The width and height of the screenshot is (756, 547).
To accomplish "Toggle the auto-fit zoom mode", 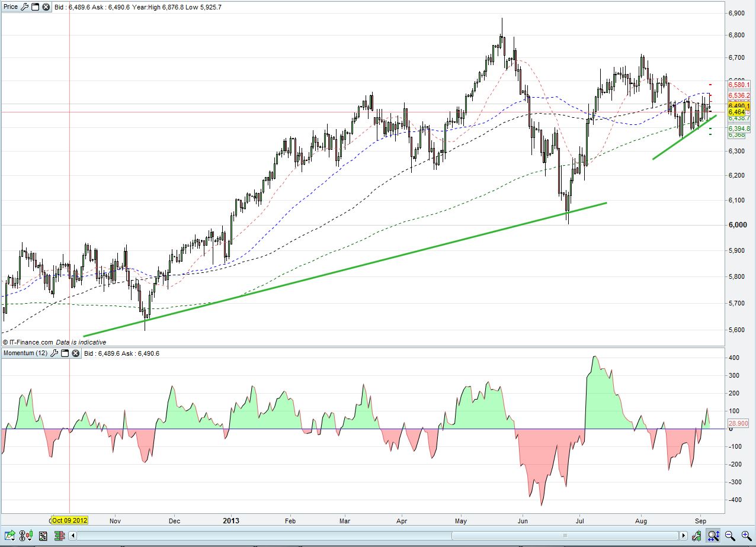I will click(x=713, y=536).
